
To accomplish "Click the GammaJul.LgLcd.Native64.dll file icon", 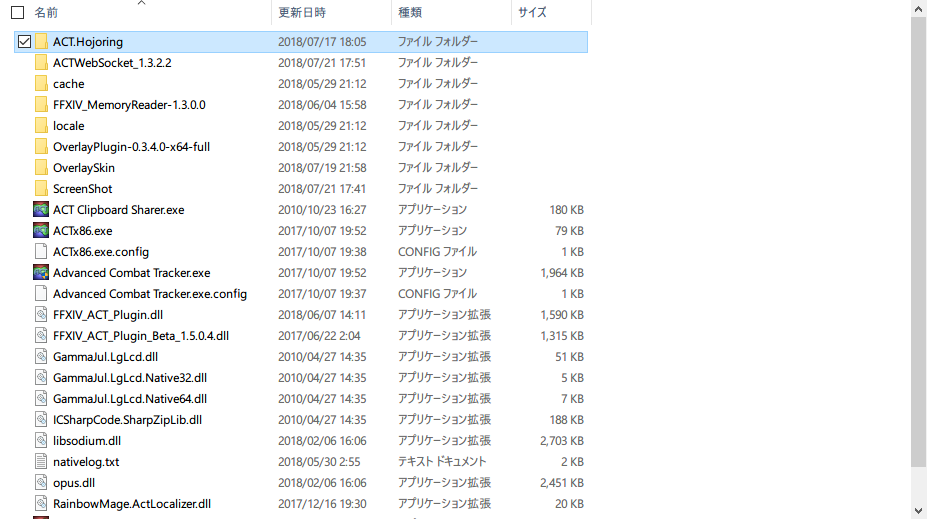I will (41, 398).
